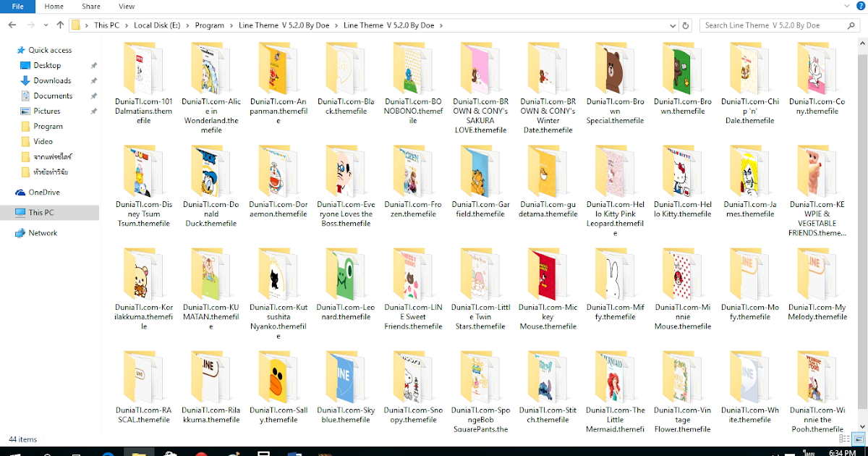Viewport: 868px width, 456px height.
Task: Select Disney Tsum Tsum themefile folder
Action: [144, 185]
